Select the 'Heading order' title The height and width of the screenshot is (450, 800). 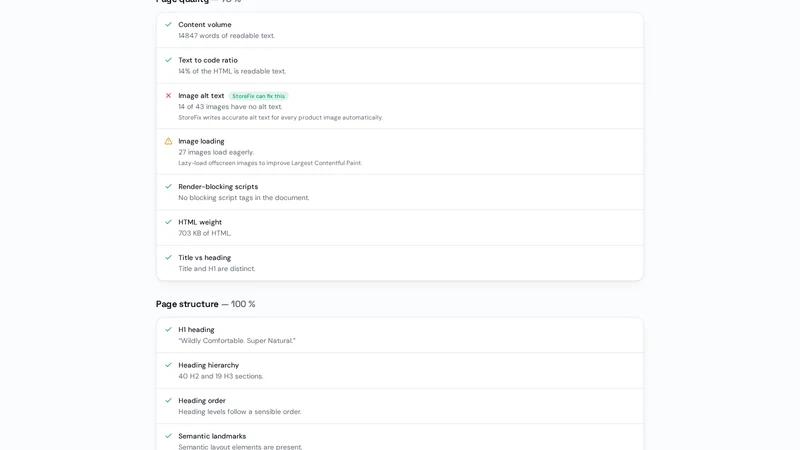(x=202, y=401)
